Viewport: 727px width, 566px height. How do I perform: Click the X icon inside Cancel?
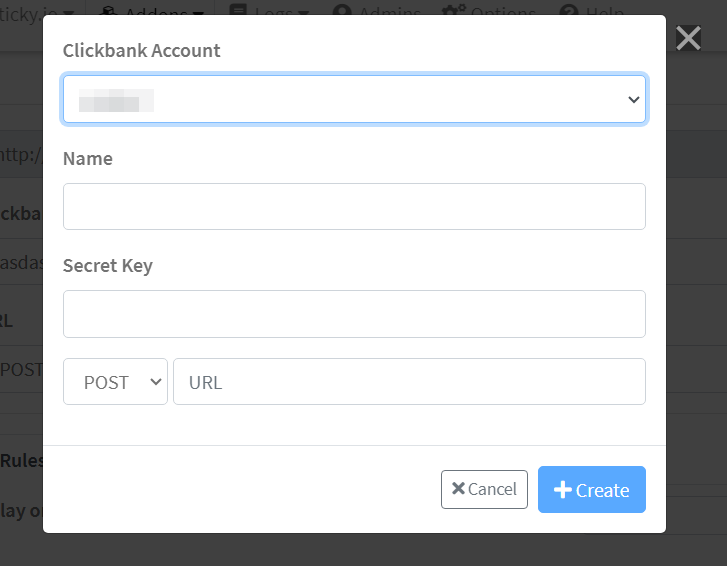[458, 489]
